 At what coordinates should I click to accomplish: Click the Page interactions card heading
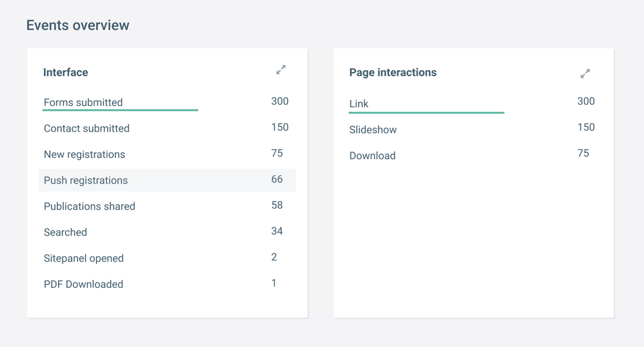tap(393, 73)
